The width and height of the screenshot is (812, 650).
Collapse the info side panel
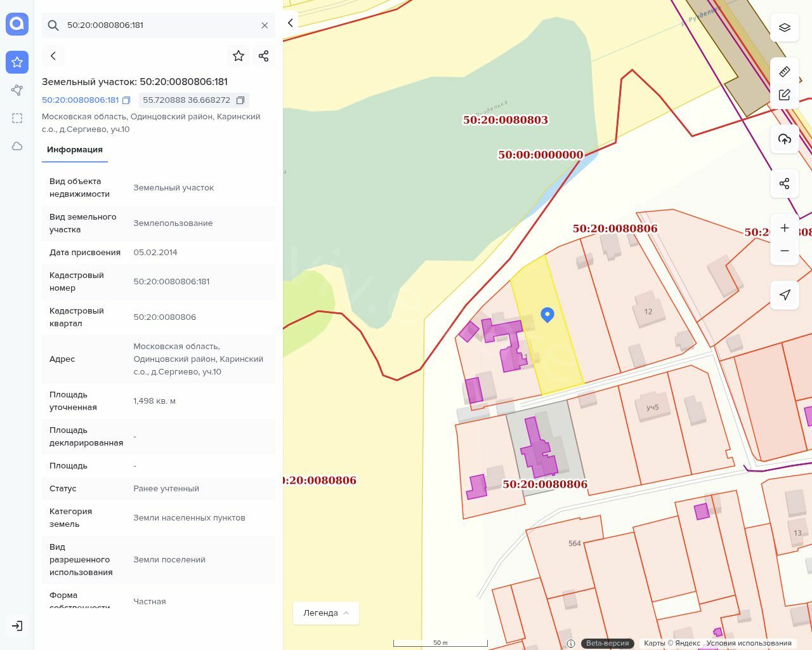(290, 23)
